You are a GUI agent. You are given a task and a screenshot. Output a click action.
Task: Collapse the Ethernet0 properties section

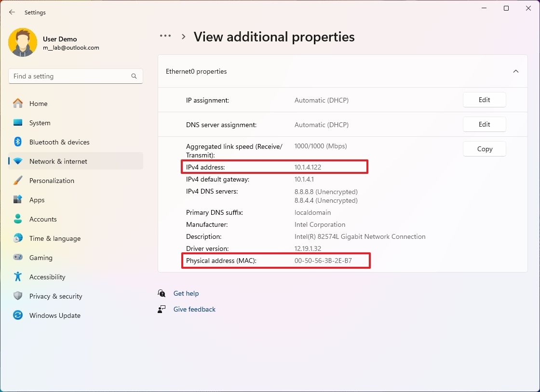(x=515, y=71)
